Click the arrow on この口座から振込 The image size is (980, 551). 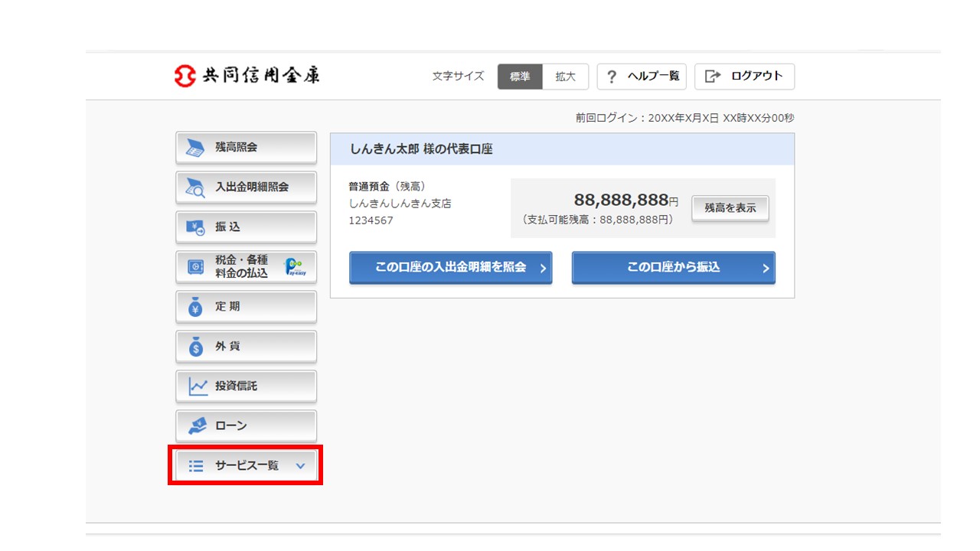tap(765, 269)
